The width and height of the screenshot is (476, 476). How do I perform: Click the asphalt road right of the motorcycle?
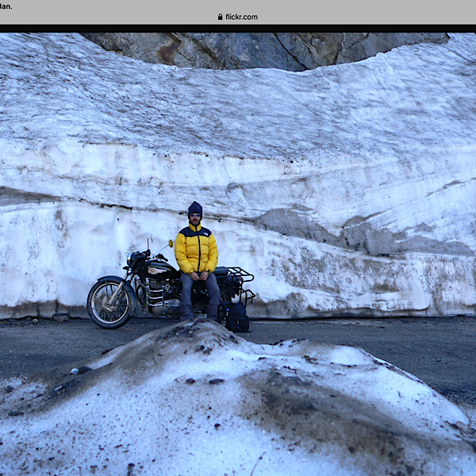(x=357, y=341)
